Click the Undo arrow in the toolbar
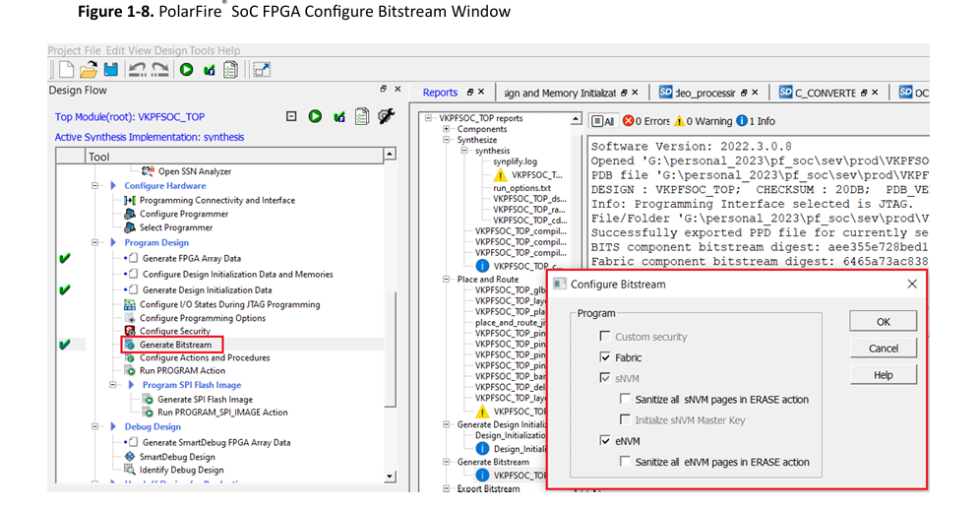980x511 pixels. [x=137, y=70]
